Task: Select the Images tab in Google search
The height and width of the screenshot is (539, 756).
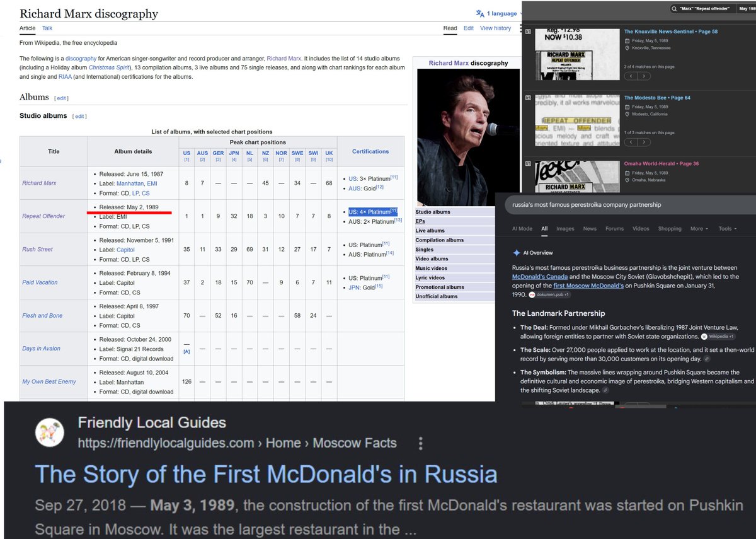Action: [565, 229]
